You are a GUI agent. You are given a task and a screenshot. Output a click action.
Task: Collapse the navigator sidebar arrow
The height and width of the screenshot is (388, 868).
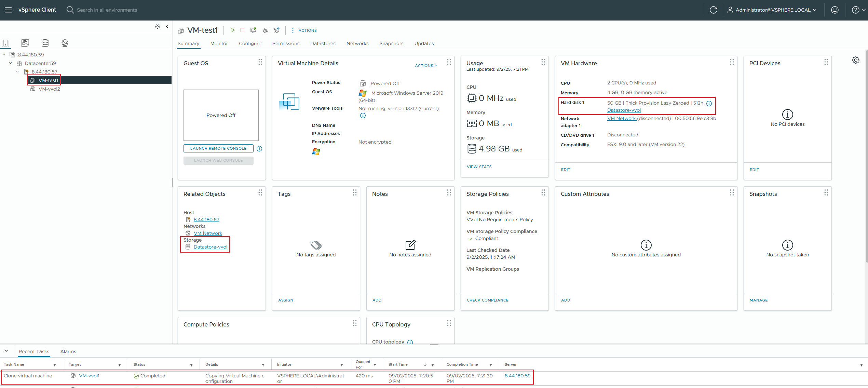point(167,26)
